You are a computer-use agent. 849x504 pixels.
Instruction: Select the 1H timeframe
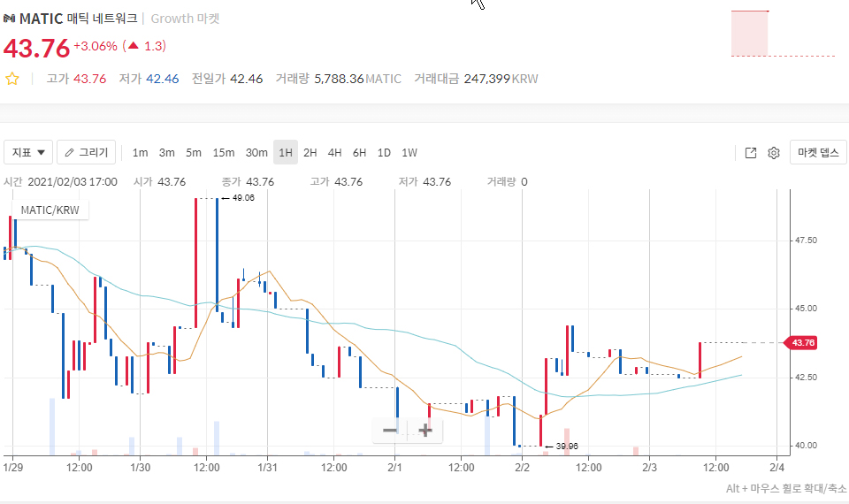tap(286, 153)
